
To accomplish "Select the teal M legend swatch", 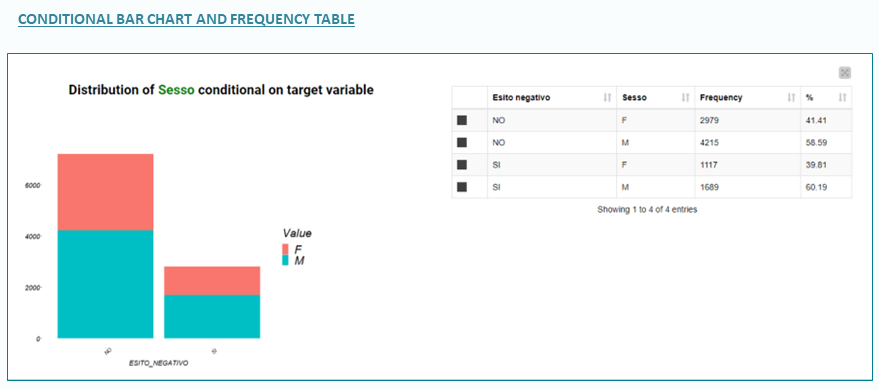I will pyautogui.click(x=285, y=261).
